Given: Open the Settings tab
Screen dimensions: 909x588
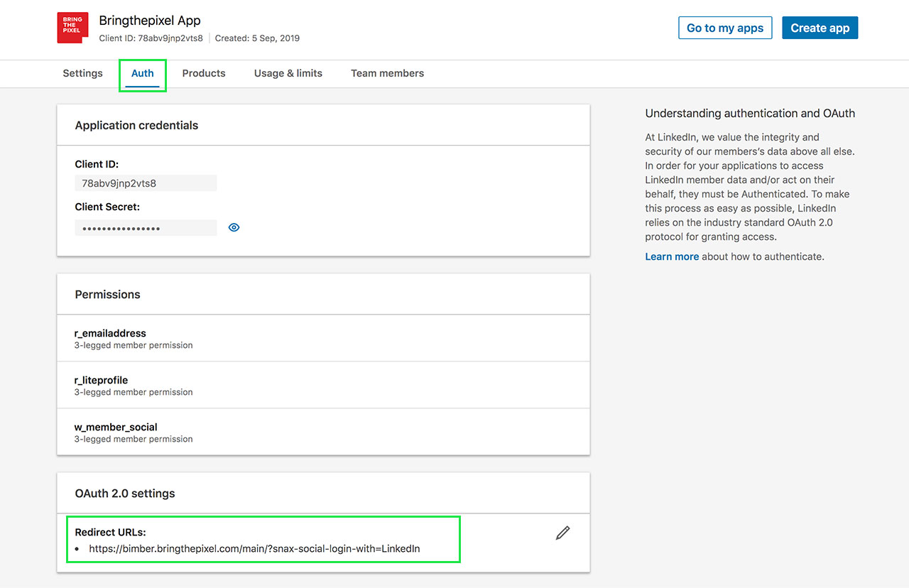Looking at the screenshot, I should click(x=82, y=73).
